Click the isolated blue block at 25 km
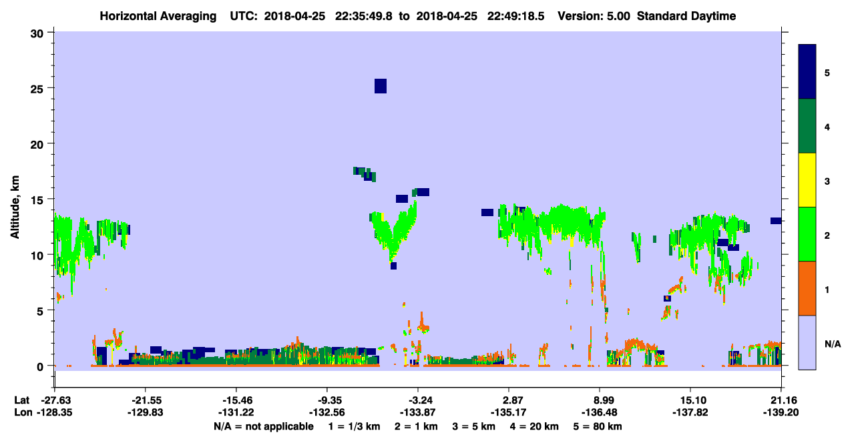Viewport: 868px width, 445px height. pos(381,86)
